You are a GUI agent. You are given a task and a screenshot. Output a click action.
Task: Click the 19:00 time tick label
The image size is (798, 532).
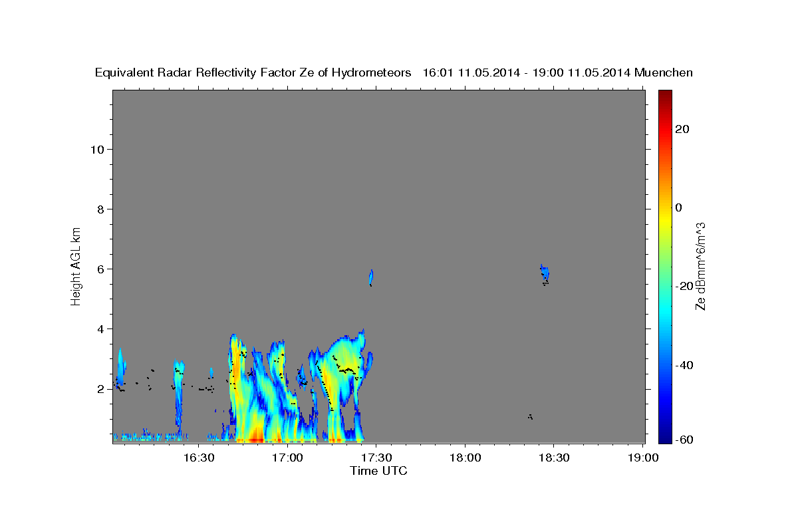(643, 458)
